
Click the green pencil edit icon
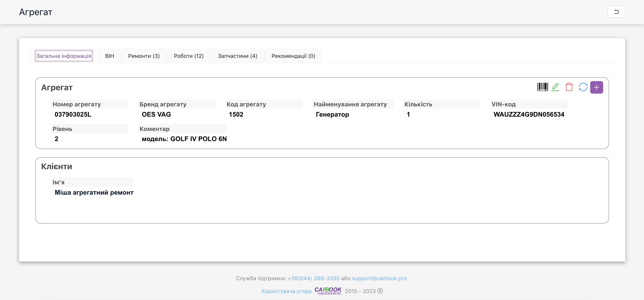coord(555,87)
